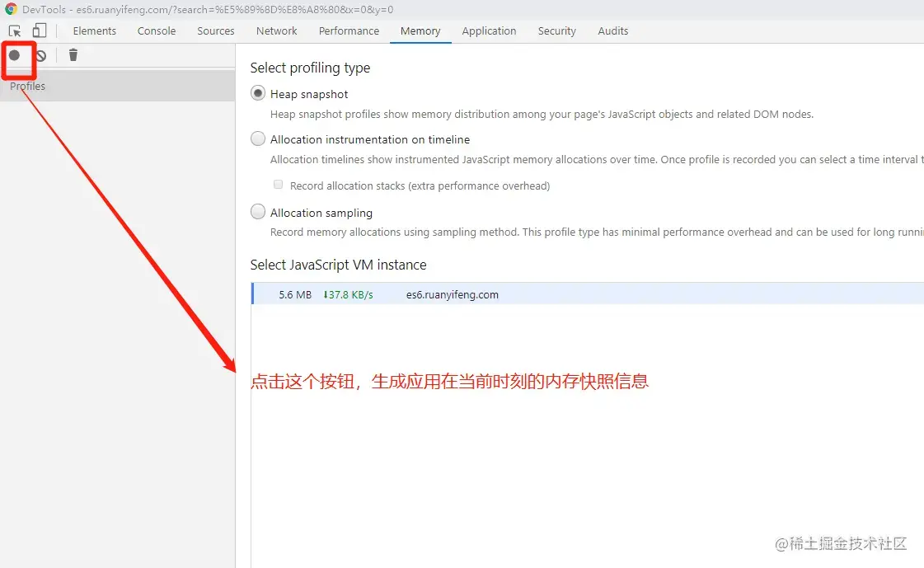Click the Allocation sampling label
Viewport: 924px width, 568px height.
click(321, 213)
